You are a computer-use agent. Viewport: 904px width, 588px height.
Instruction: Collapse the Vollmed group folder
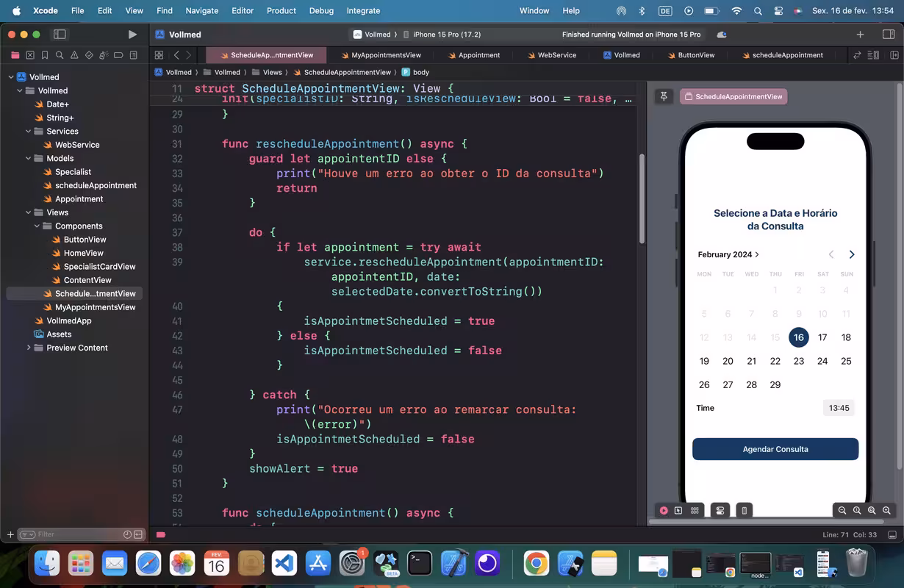[20, 90]
